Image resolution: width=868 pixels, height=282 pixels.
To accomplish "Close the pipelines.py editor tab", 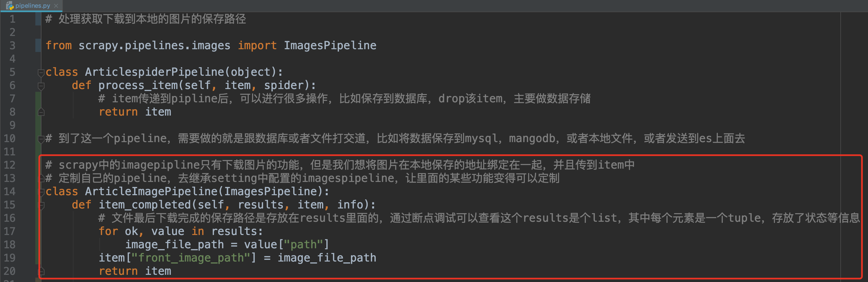I will [x=56, y=6].
